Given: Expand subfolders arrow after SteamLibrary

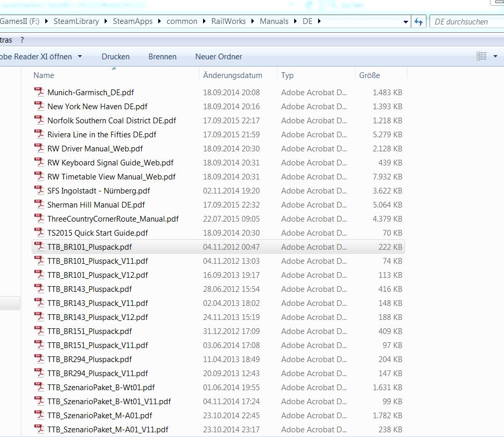Looking at the screenshot, I should tap(106, 21).
